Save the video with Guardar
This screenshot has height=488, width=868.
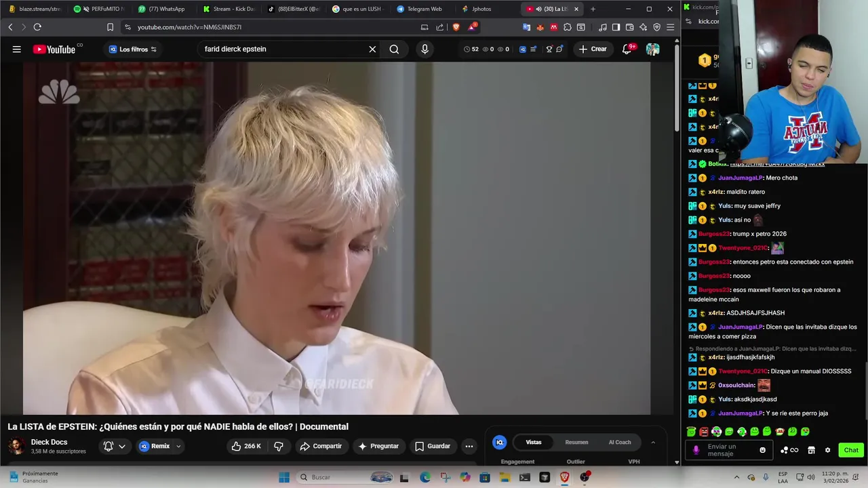432,446
